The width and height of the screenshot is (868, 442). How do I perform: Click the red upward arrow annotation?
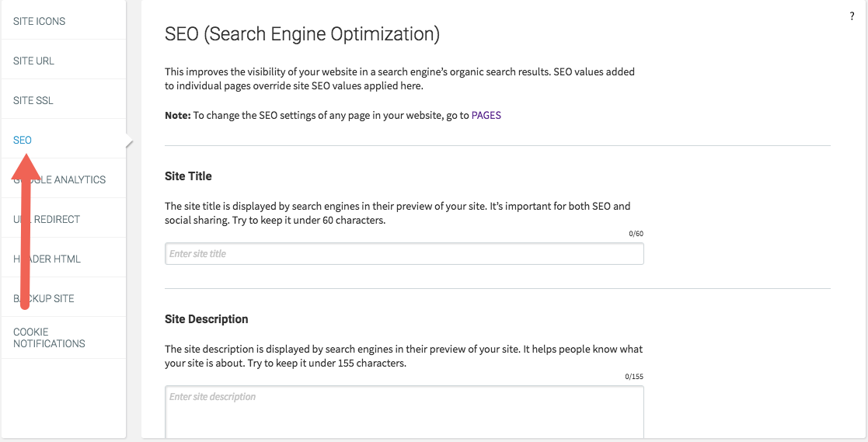[x=26, y=233]
